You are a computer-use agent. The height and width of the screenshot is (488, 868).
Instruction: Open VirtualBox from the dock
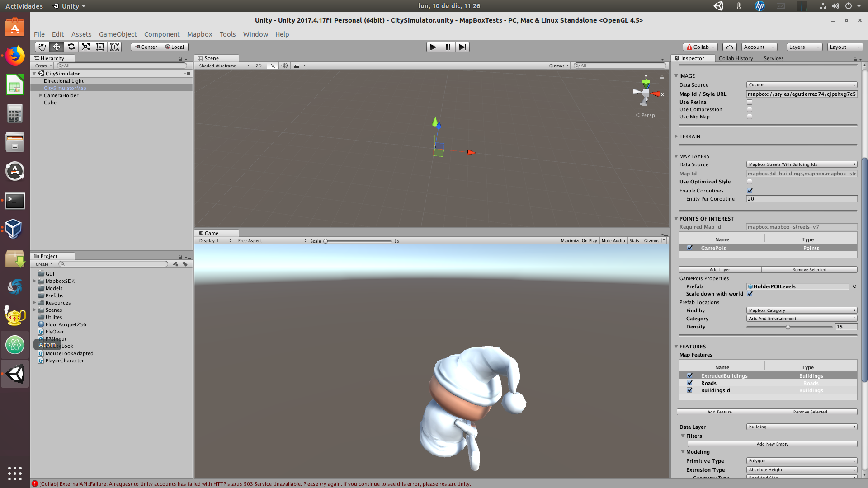(14, 229)
